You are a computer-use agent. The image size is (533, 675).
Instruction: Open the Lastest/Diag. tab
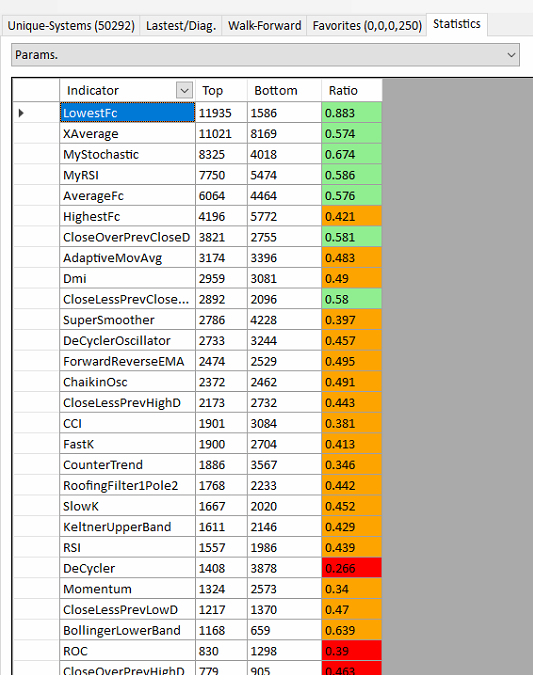181,25
